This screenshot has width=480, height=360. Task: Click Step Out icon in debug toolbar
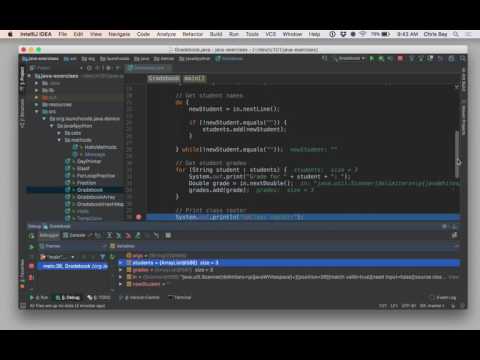click(x=138, y=236)
